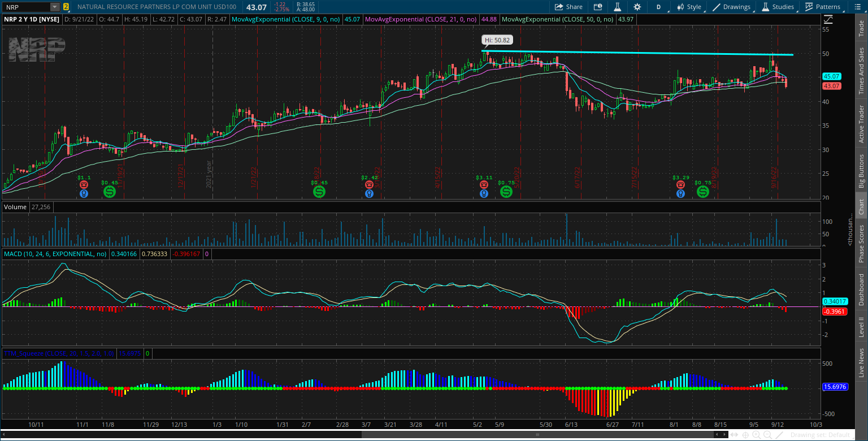Click the 43.07 last price tag on axis
This screenshot has width=868, height=441.
pos(832,86)
